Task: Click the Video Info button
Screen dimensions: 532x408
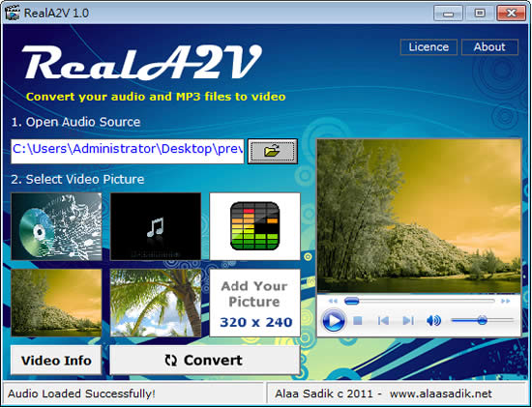Action: (x=56, y=361)
